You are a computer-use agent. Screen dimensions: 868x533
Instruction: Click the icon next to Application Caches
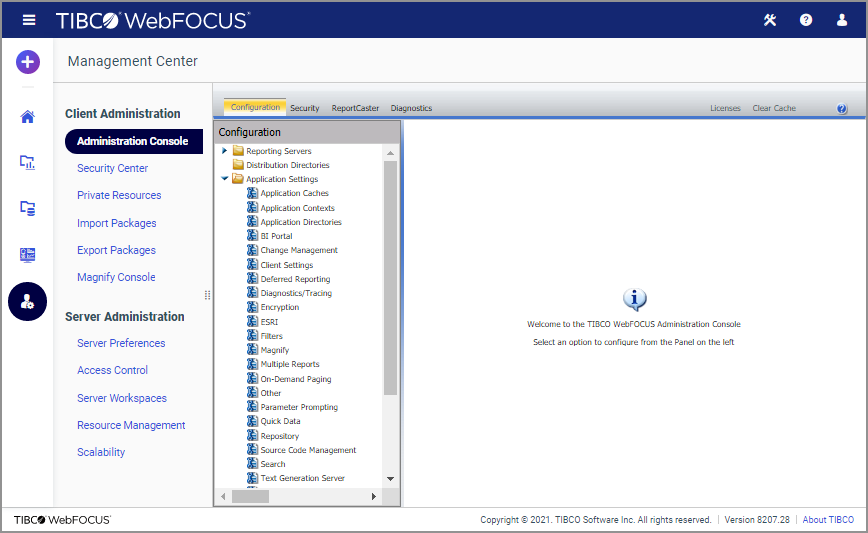[252, 193]
